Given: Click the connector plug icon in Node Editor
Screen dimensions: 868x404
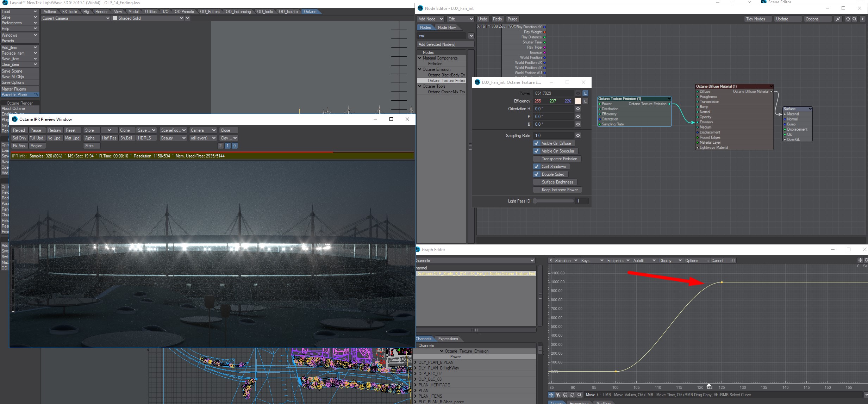Looking at the screenshot, I should point(838,19).
